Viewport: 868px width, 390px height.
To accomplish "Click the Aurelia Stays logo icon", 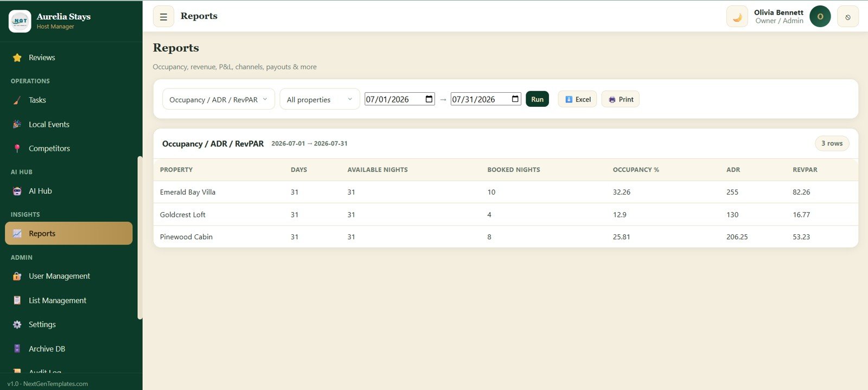I will coord(20,21).
